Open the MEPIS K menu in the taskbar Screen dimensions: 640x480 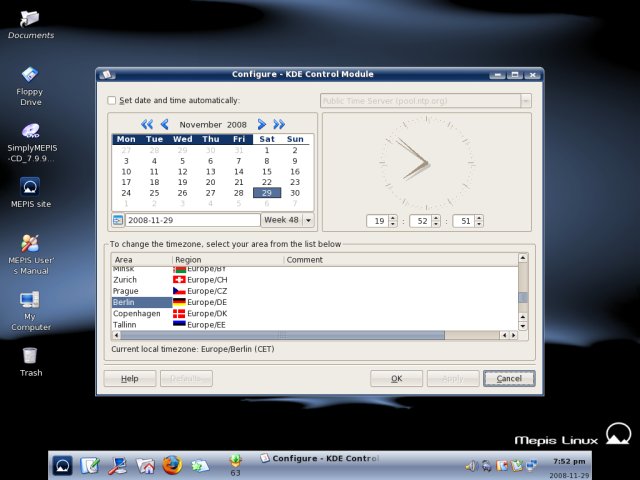[62, 466]
